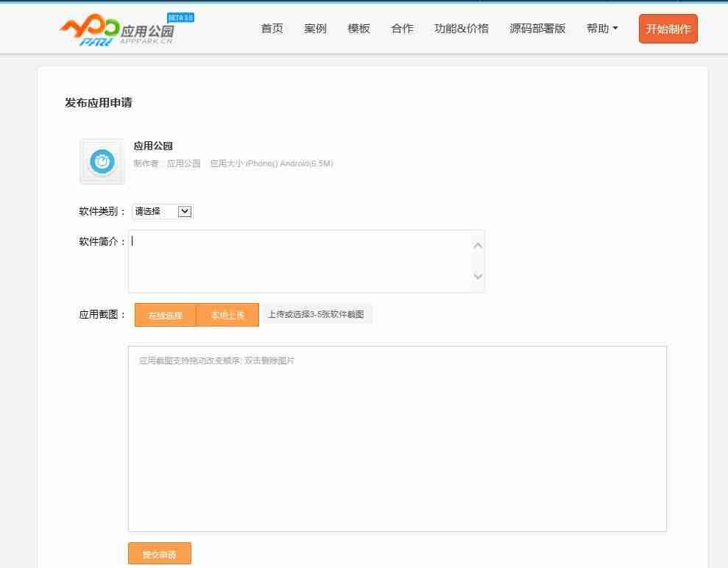Click the circular app icon thumbnail
The width and height of the screenshot is (728, 568).
click(102, 161)
